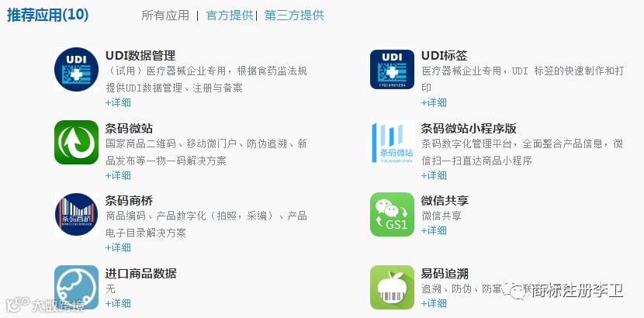Click the 推荐应用(10) heading

[47, 16]
